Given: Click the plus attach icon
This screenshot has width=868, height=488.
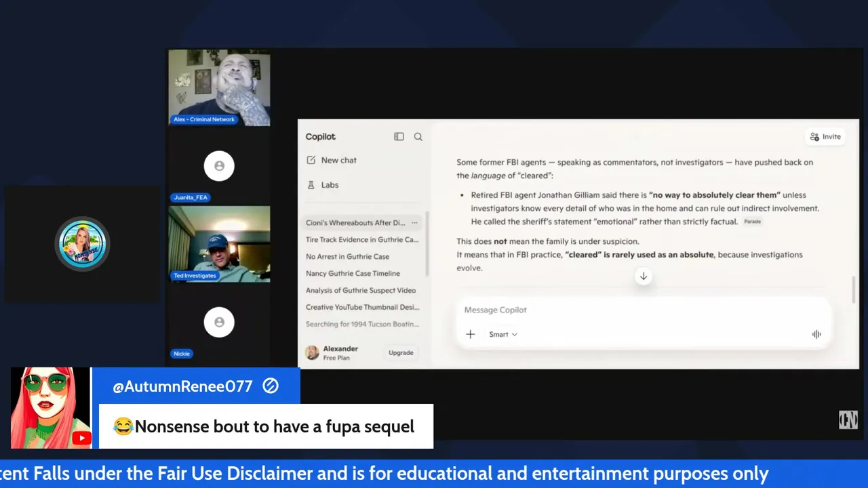Looking at the screenshot, I should (x=470, y=334).
